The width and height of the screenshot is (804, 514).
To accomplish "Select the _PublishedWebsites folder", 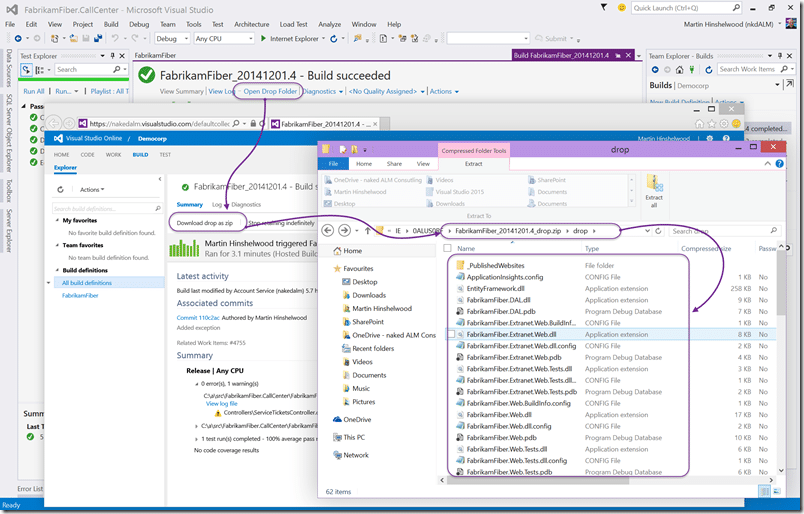I will tap(496, 266).
